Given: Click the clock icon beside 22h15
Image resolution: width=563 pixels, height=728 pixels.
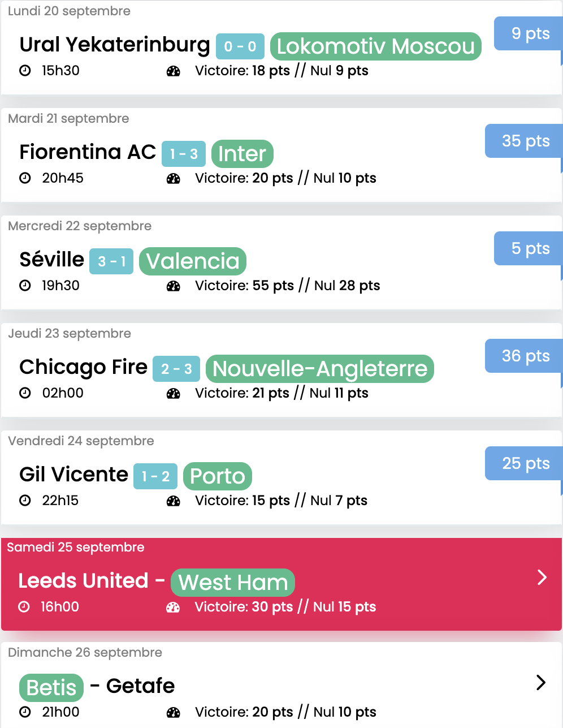Looking at the screenshot, I should (25, 501).
